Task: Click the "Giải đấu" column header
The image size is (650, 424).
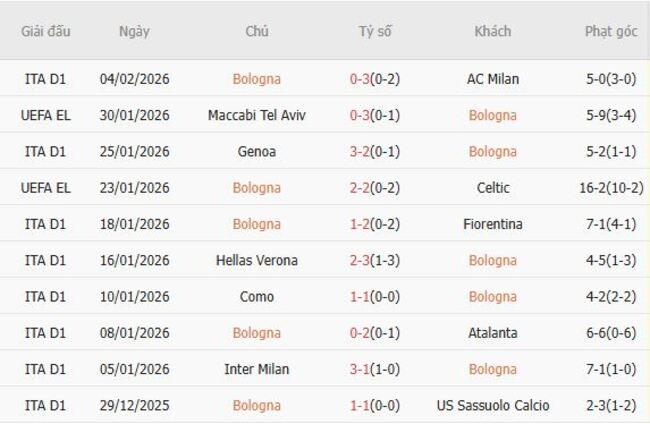Action: pyautogui.click(x=45, y=31)
